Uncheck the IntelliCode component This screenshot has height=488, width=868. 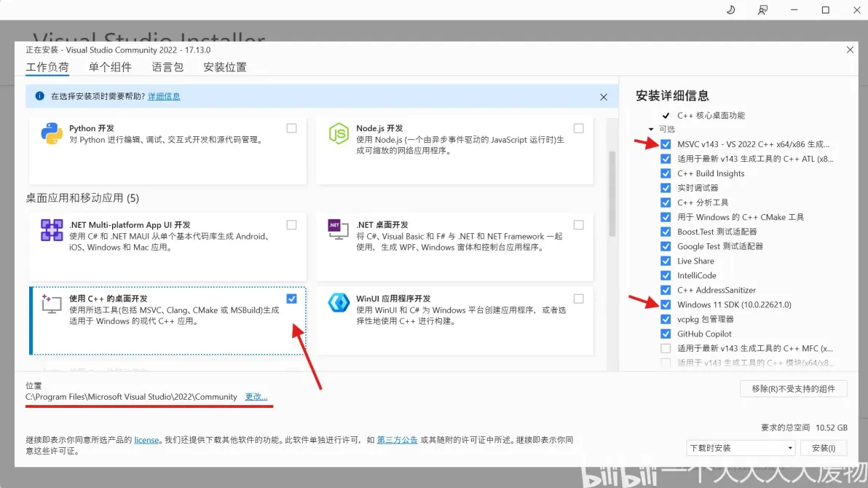666,275
